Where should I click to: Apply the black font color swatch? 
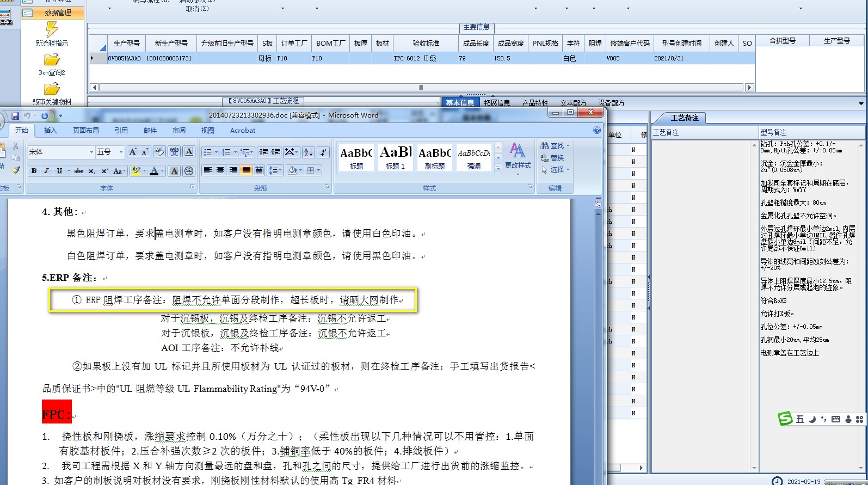(154, 171)
